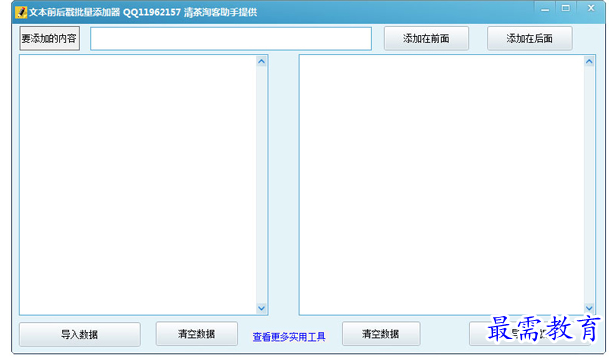Click the 添加在后面 button
609x360 pixels.
(x=529, y=38)
